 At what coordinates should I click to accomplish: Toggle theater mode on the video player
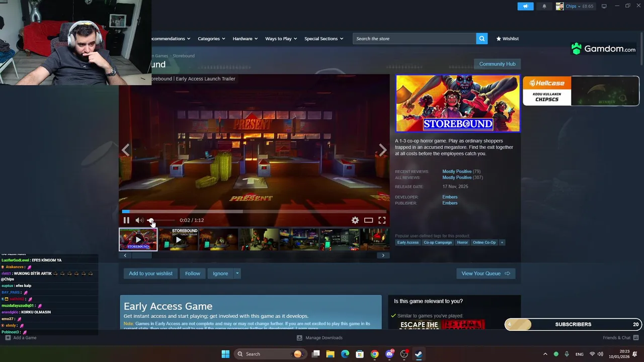[369, 220]
